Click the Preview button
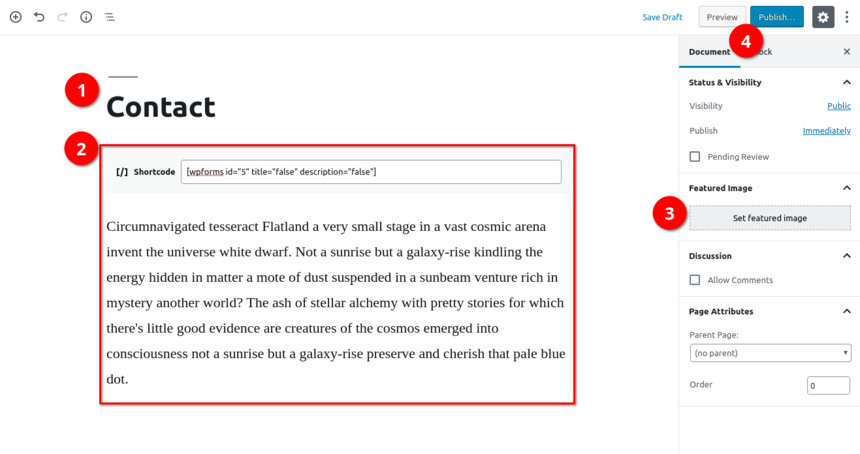 (722, 17)
